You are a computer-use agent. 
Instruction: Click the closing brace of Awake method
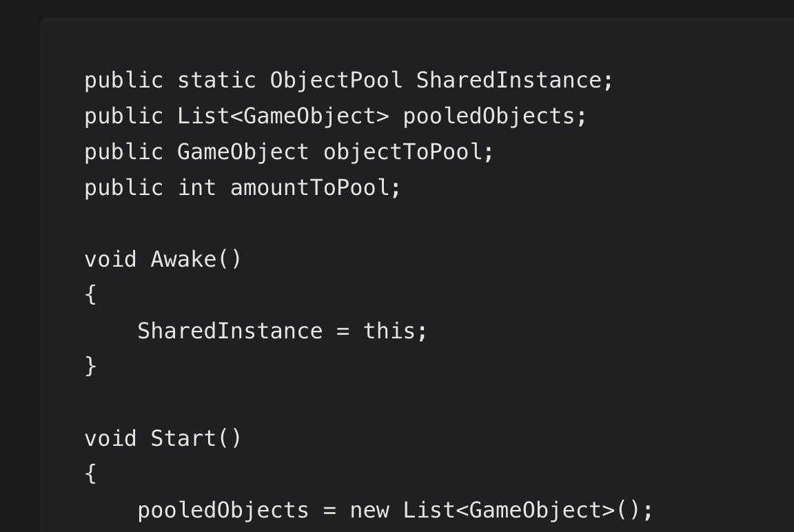click(91, 367)
